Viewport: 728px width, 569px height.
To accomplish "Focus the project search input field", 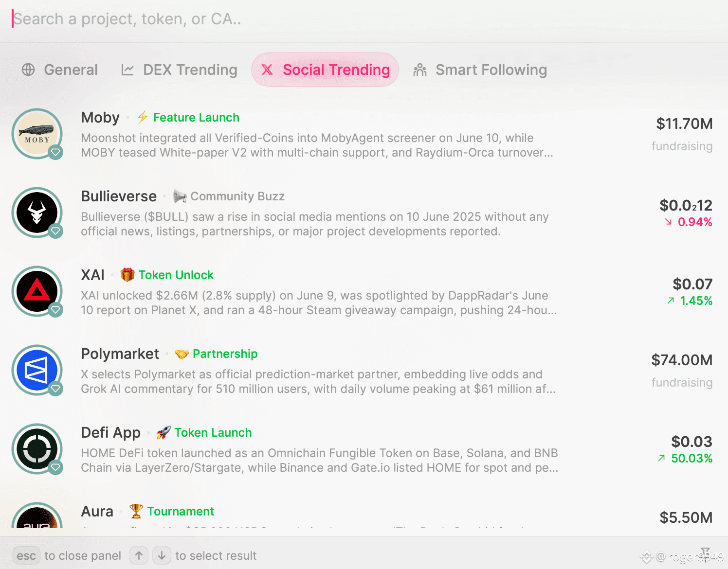I will (x=364, y=19).
